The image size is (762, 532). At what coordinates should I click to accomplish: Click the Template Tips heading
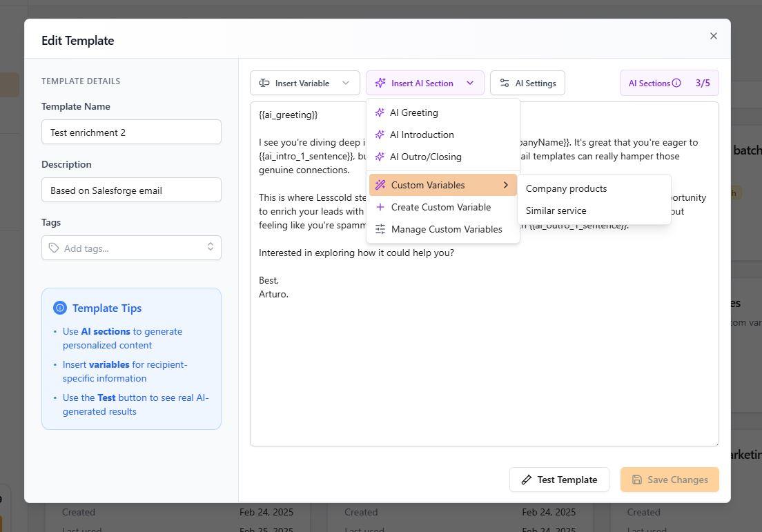107,308
